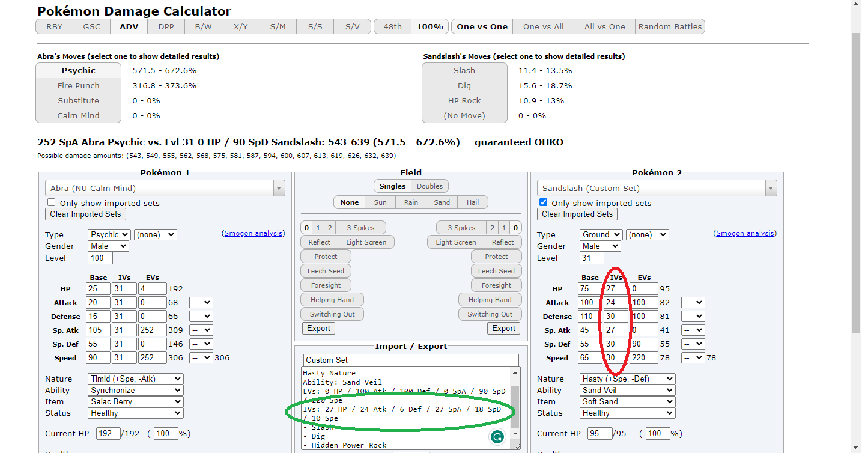Viewport: 868px width, 453px height.
Task: Switch to the One vs All mode
Action: point(543,27)
